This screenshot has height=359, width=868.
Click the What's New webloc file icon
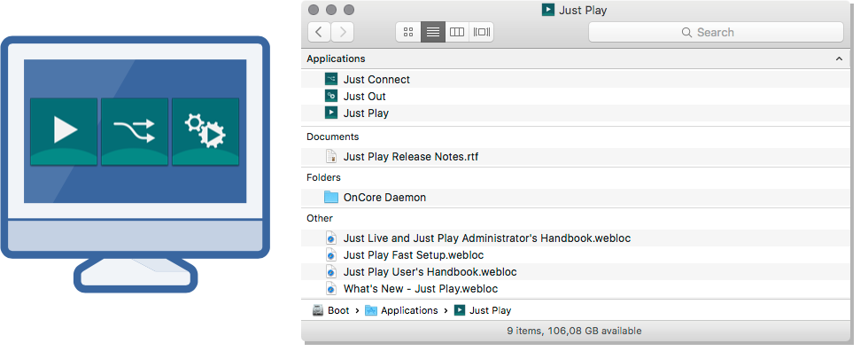(331, 289)
